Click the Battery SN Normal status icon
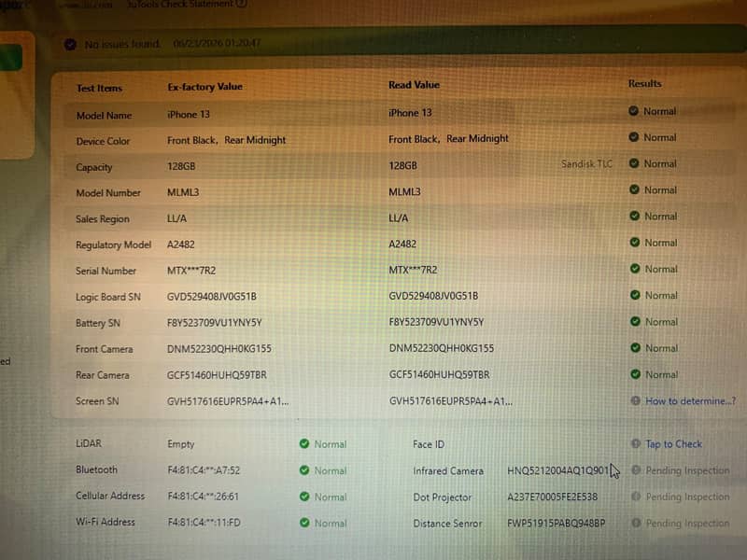Image resolution: width=747 pixels, height=560 pixels. pos(635,321)
